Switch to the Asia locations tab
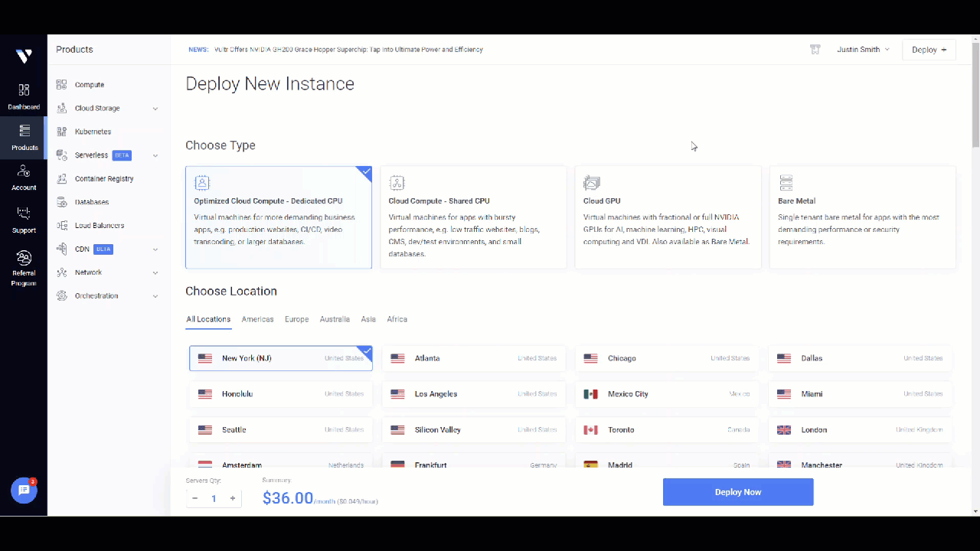Image resolution: width=980 pixels, height=551 pixels. (368, 319)
